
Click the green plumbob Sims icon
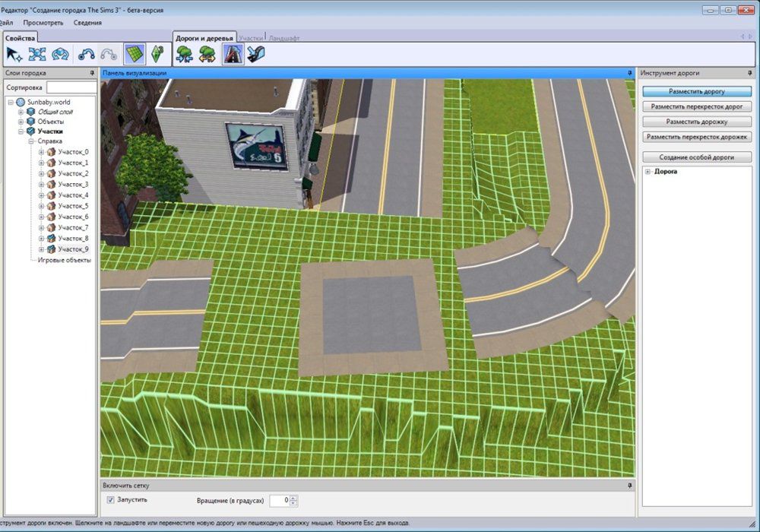[157, 54]
